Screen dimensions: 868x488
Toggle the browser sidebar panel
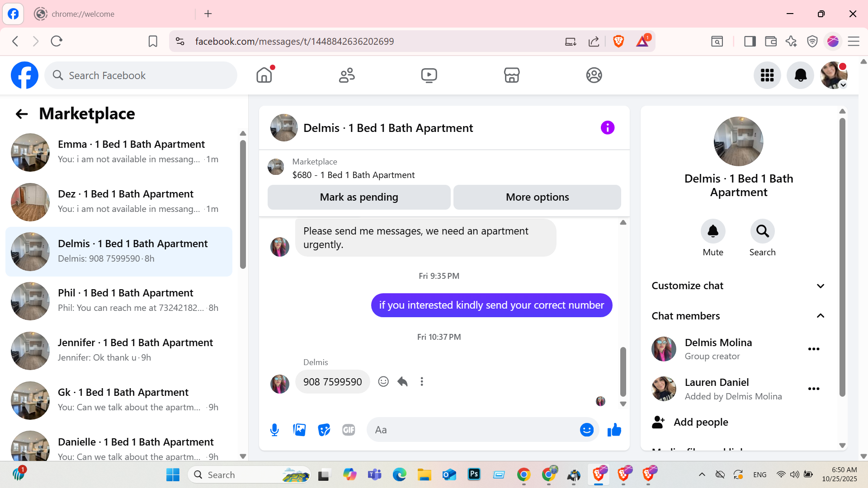pos(750,42)
